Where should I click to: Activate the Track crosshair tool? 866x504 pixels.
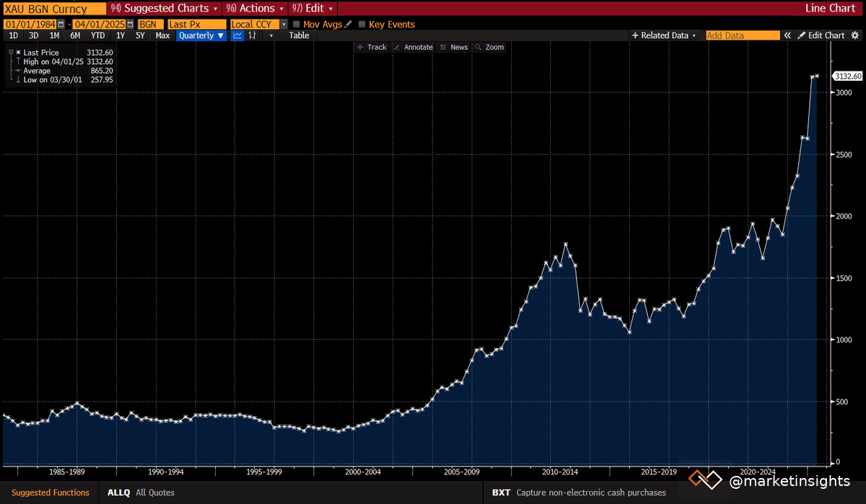click(372, 47)
